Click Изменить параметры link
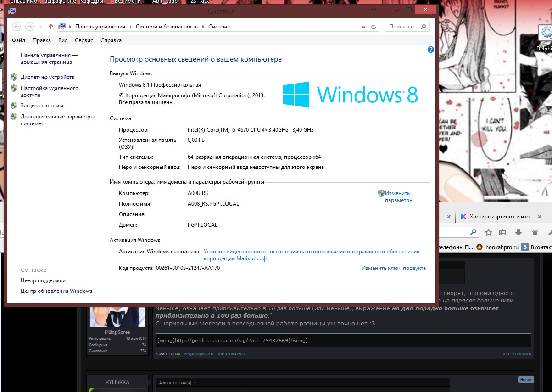 pos(398,196)
